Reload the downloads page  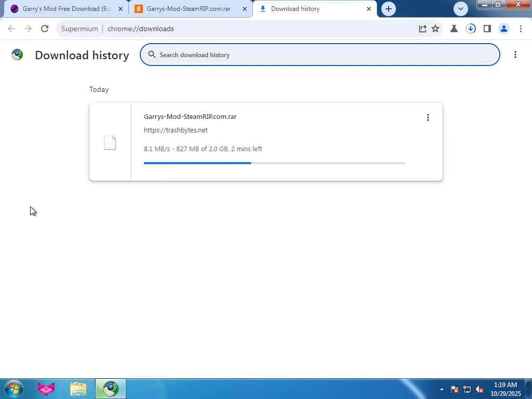pyautogui.click(x=45, y=29)
